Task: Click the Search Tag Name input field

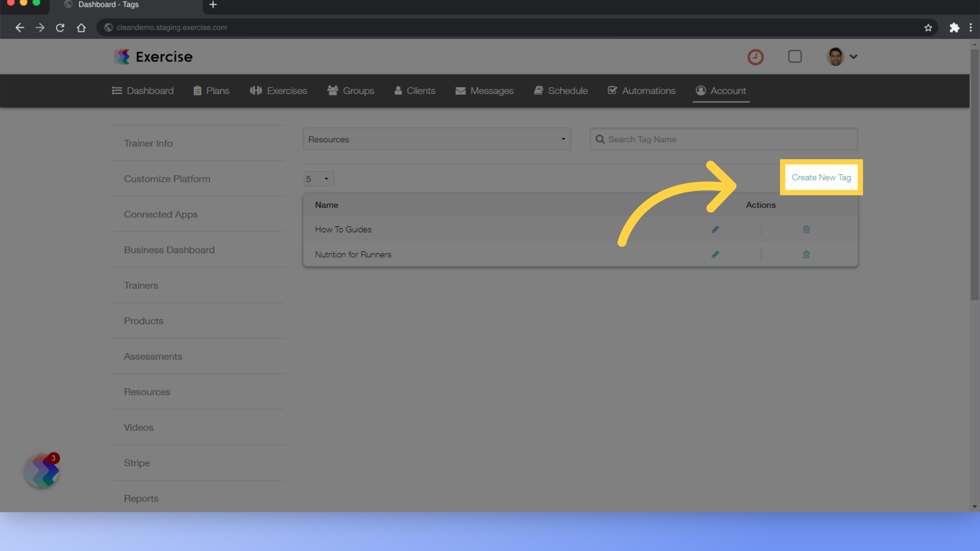Action: [x=724, y=139]
